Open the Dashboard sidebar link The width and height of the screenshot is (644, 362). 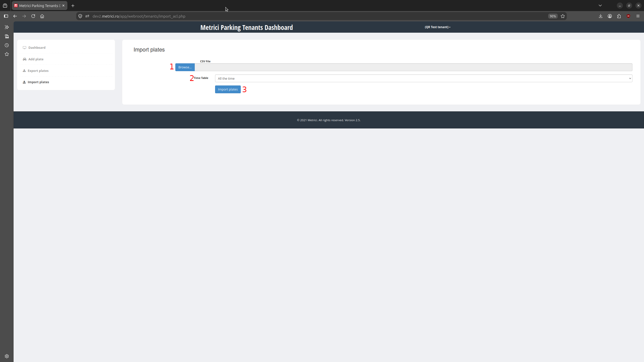(x=37, y=48)
